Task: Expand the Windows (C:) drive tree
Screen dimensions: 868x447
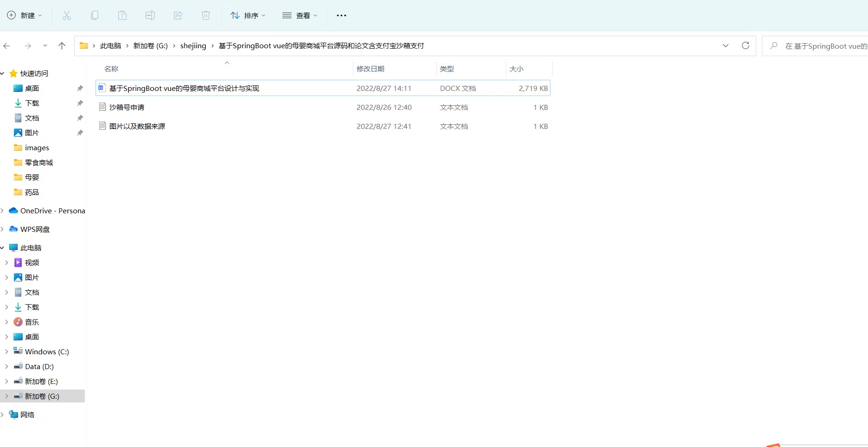Action: tap(6, 351)
